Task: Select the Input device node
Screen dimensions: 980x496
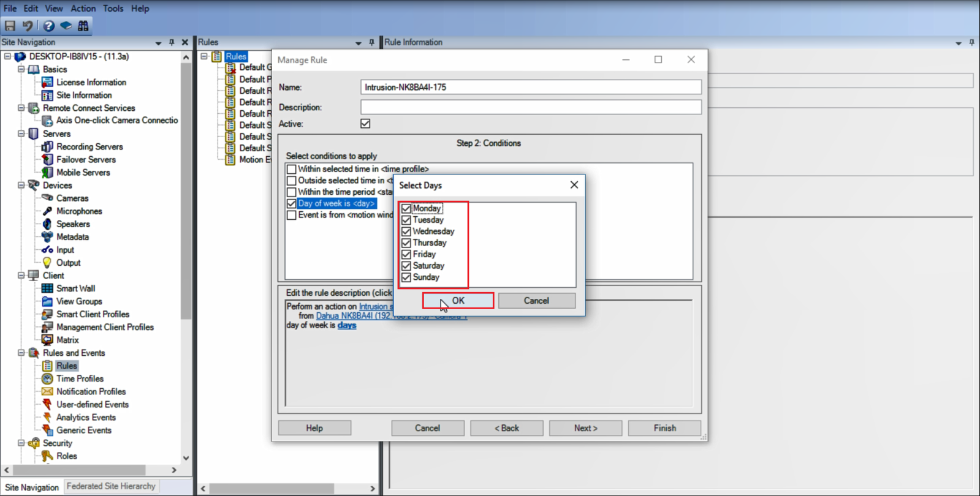Action: click(x=65, y=249)
